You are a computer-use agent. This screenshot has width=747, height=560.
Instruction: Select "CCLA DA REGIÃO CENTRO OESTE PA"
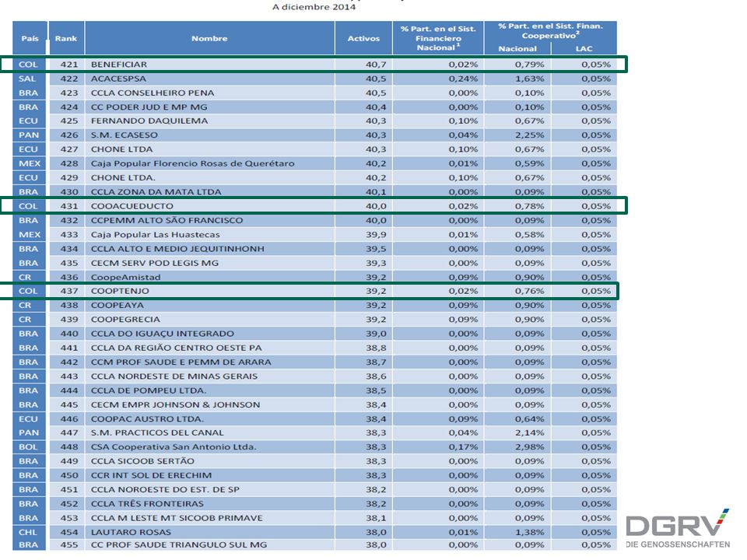(177, 348)
